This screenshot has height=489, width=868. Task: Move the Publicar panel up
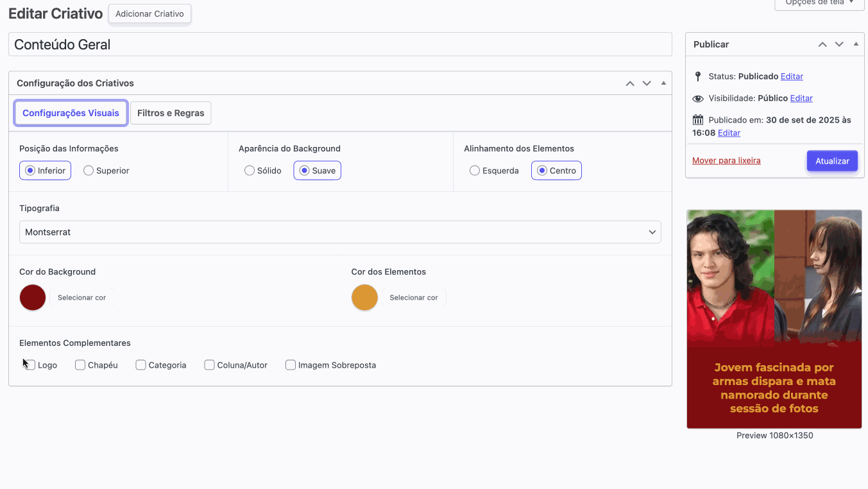[x=822, y=44]
